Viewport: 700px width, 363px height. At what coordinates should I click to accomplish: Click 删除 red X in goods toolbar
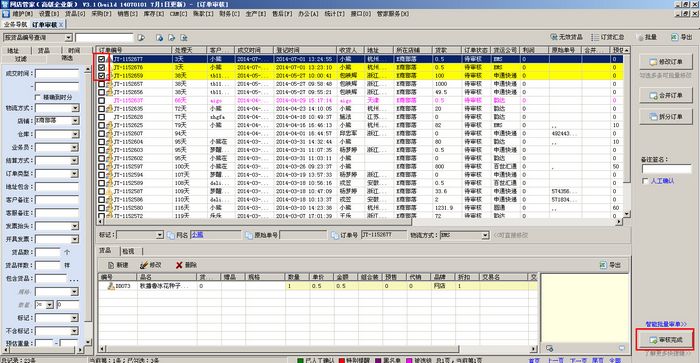[x=186, y=265]
